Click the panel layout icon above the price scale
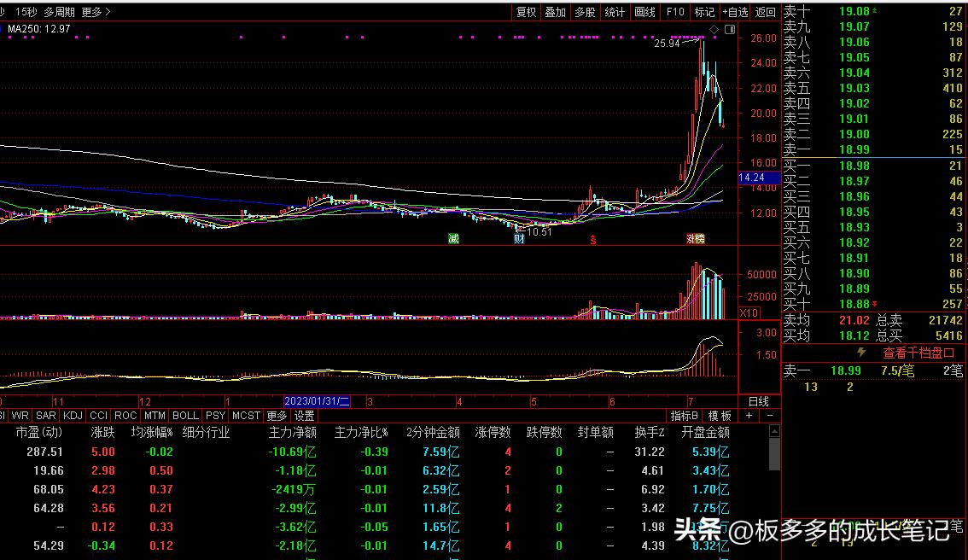Viewport: 968px width, 560px height. (730, 28)
